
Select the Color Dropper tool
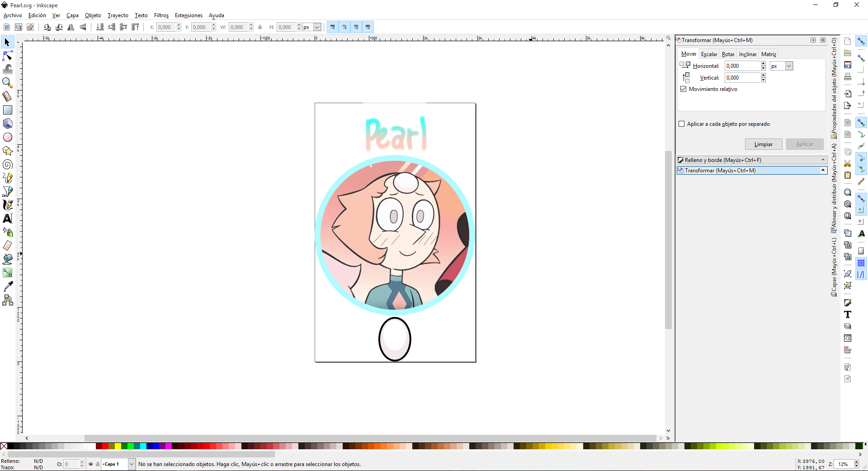coord(7,286)
